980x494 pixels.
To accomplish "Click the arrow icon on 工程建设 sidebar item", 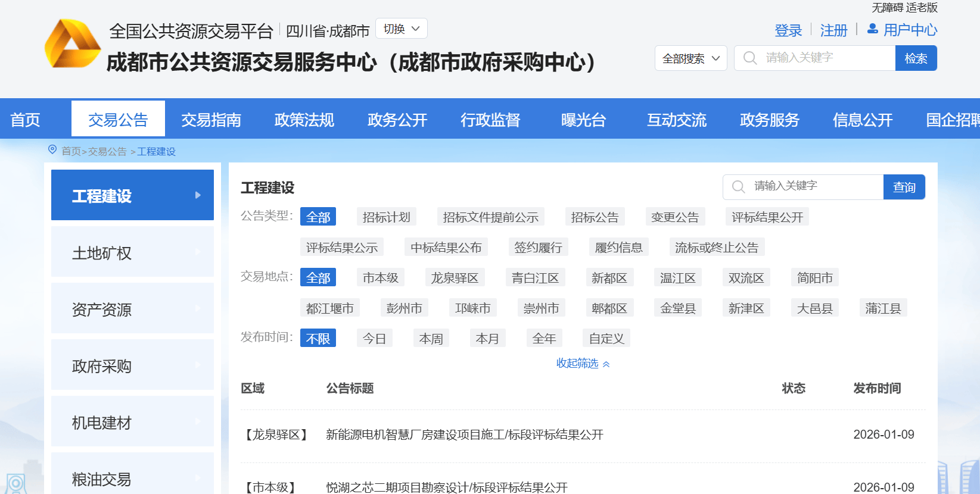I will point(198,195).
